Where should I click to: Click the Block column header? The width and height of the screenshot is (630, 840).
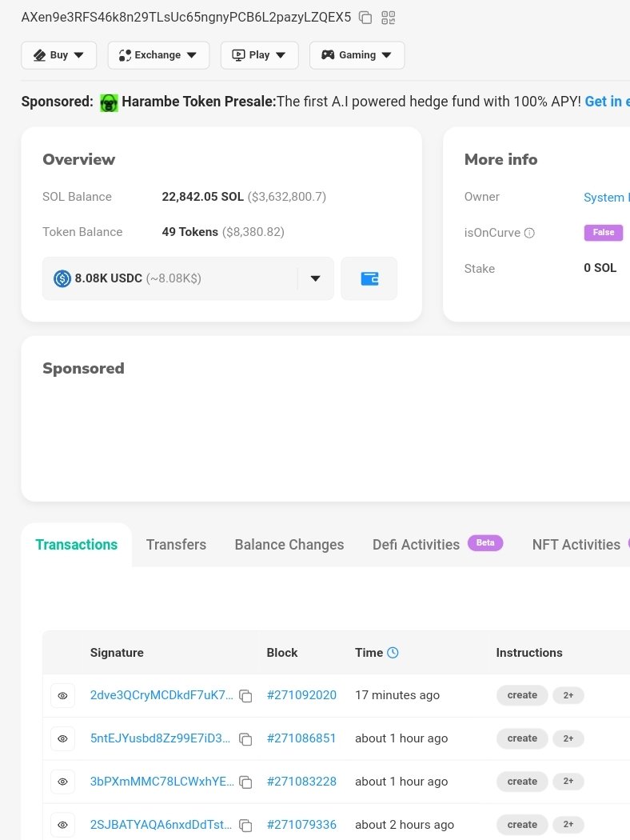point(282,653)
